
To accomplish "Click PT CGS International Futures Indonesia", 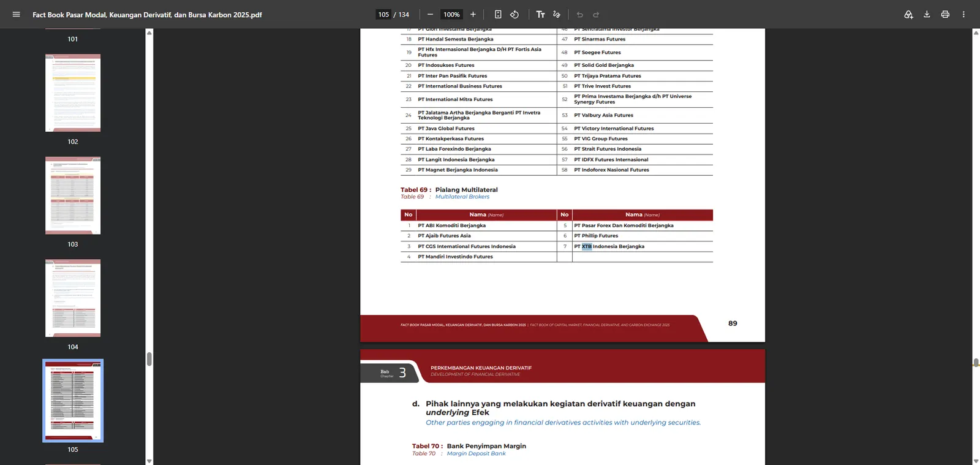I will tap(467, 246).
